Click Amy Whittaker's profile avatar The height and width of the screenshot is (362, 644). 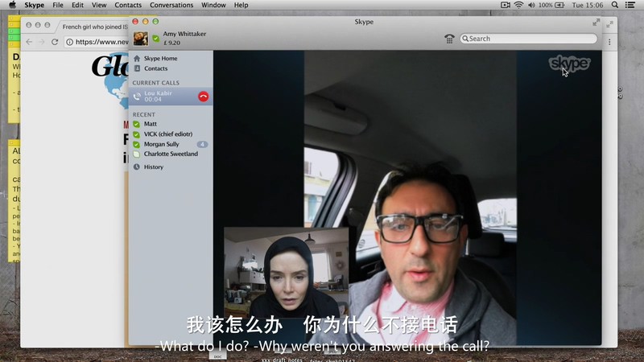pyautogui.click(x=140, y=39)
